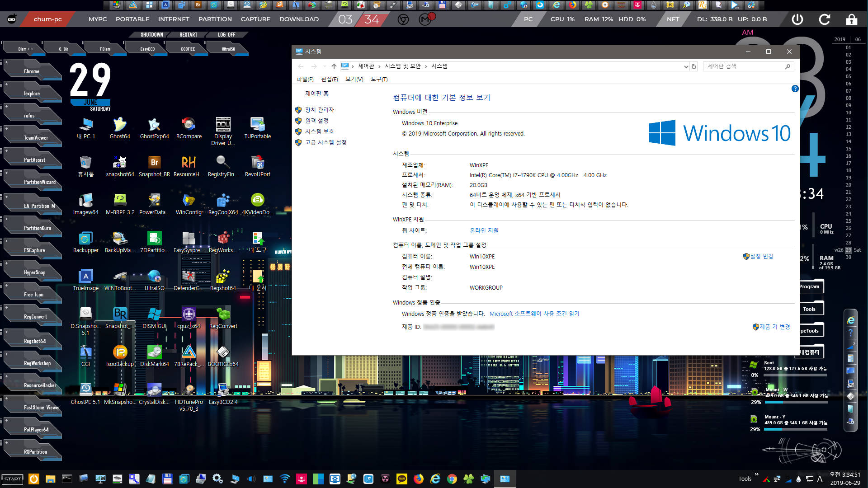Click 제품 키 변경 link
Screen dimensions: 868x488
click(774, 327)
